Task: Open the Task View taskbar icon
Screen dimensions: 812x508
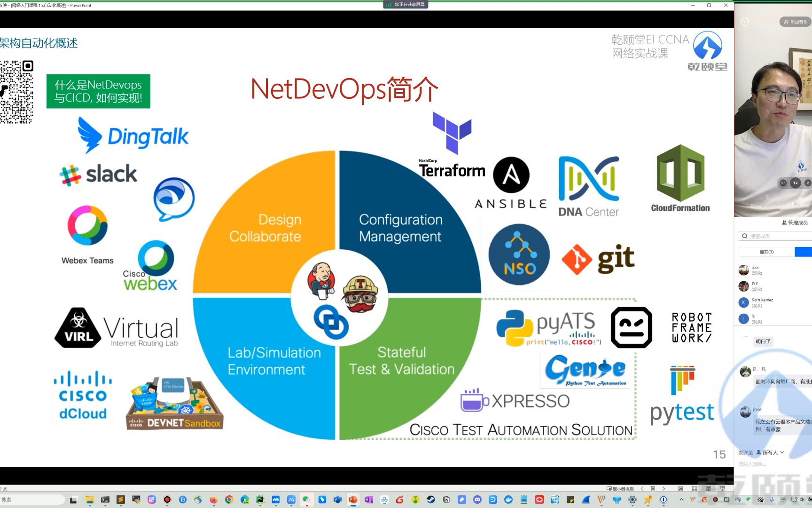Action: coord(73,500)
